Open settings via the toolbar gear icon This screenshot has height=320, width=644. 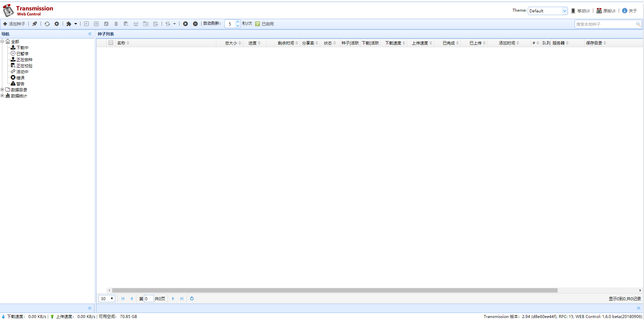click(x=57, y=24)
